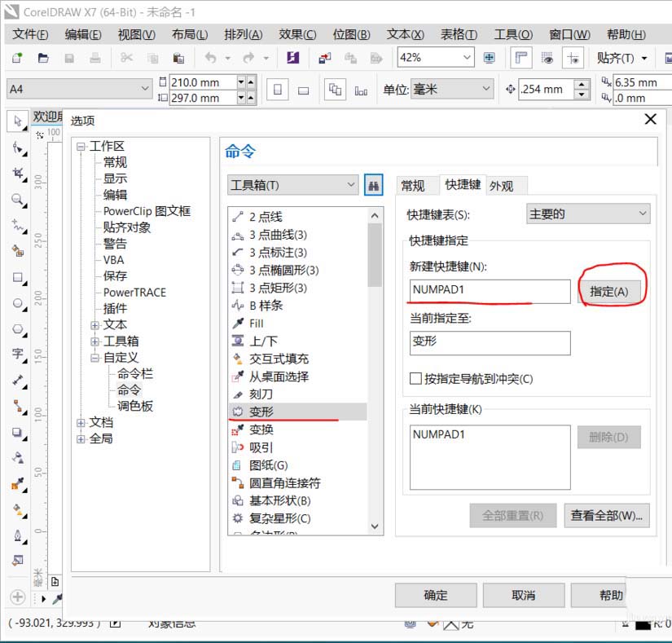This screenshot has width=672, height=643.
Task: Click the Show rulers icon
Action: pos(521,57)
